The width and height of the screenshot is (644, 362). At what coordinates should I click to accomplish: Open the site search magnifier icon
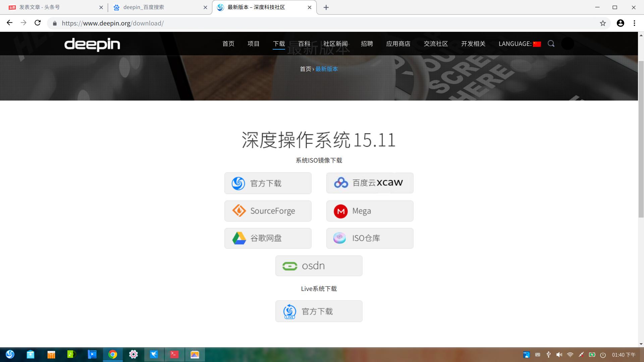click(551, 44)
